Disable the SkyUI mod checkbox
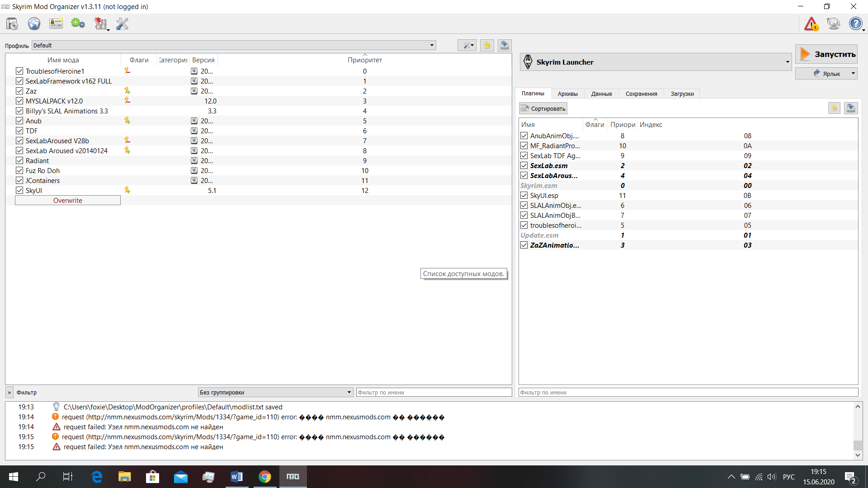Viewport: 868px width, 488px height. click(x=19, y=190)
